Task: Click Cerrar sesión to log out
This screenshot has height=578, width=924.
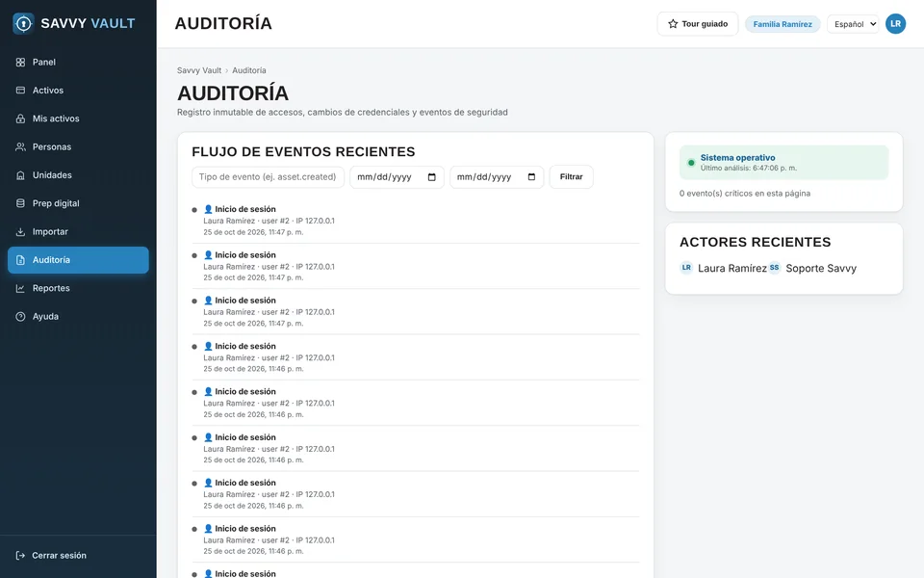Action: click(78, 556)
